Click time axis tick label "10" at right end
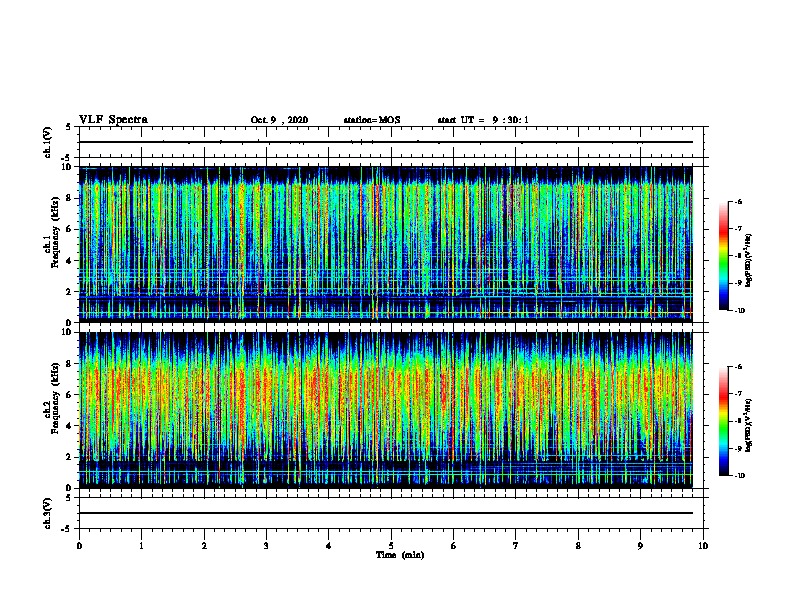This screenshot has width=792, height=612. coord(703,546)
